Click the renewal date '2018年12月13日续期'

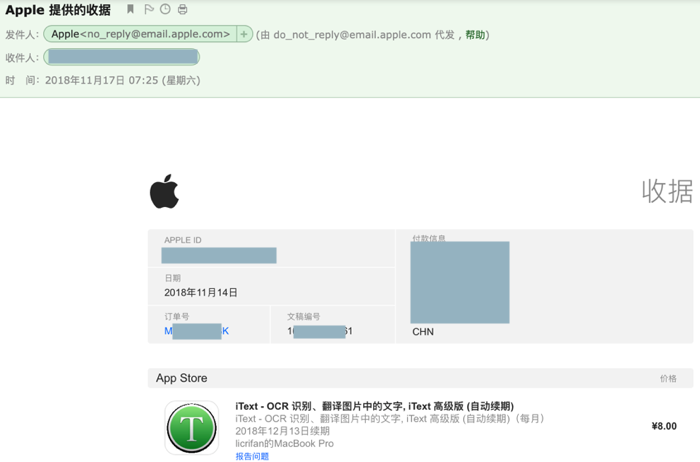coord(282,431)
